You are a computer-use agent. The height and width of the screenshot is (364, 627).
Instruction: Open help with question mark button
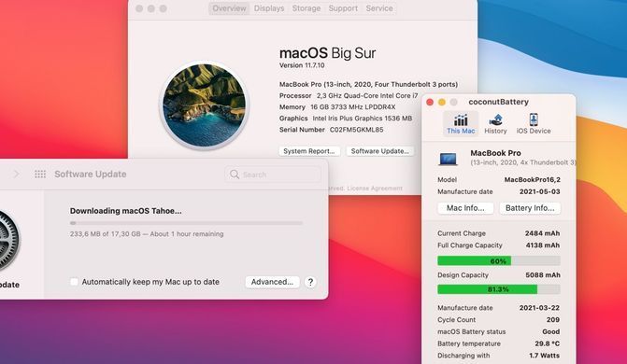(310, 282)
